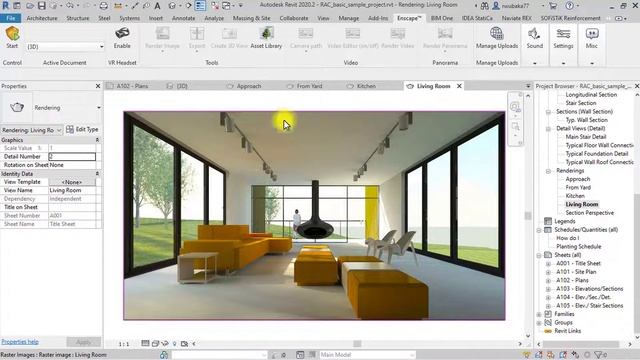This screenshot has width=640, height=360.
Task: Click the Edit Type button label
Action: click(87, 129)
